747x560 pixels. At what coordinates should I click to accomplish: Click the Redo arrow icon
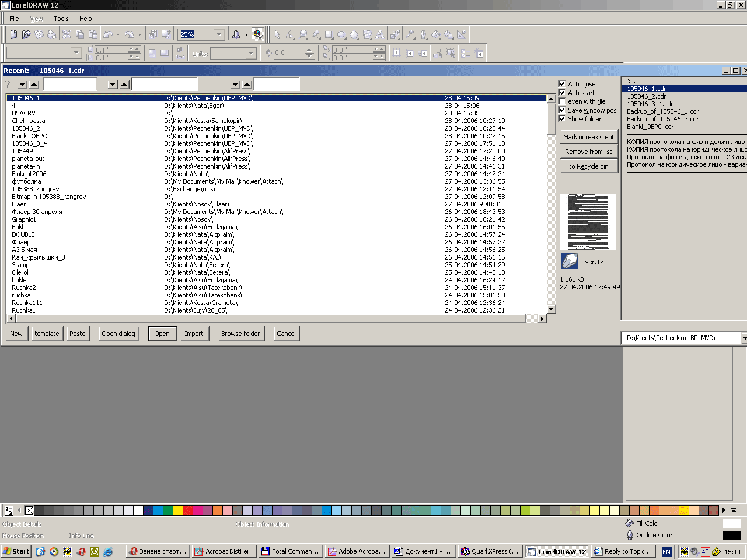tap(130, 34)
